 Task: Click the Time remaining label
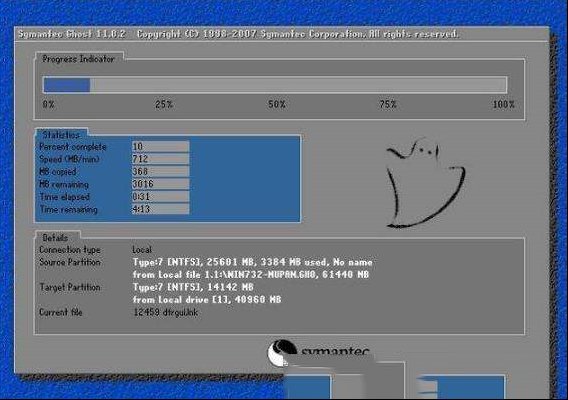click(x=68, y=209)
